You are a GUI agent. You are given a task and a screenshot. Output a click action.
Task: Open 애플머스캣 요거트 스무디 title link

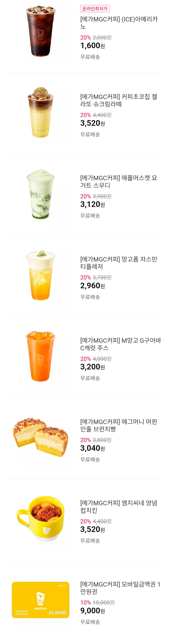pyautogui.click(x=119, y=182)
